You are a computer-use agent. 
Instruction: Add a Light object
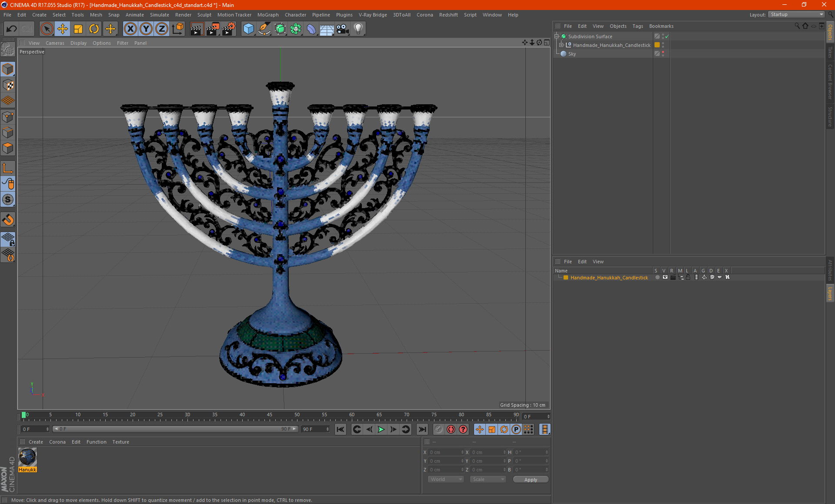click(x=358, y=29)
